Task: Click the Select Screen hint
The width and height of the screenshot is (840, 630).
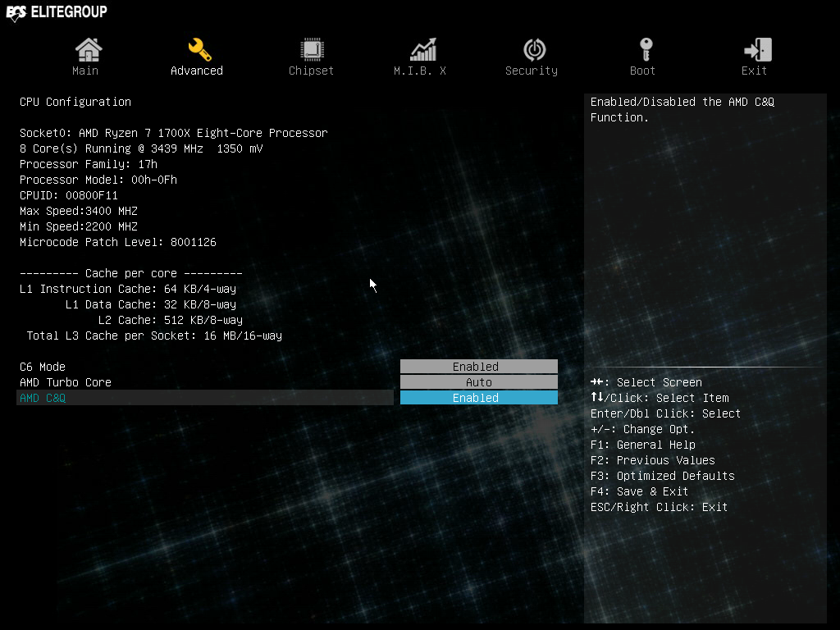Action: (x=646, y=382)
